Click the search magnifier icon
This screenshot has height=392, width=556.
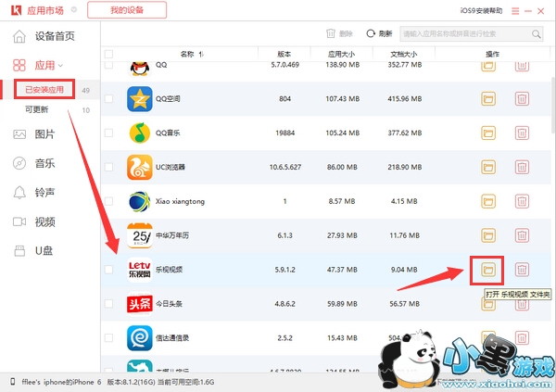click(537, 34)
